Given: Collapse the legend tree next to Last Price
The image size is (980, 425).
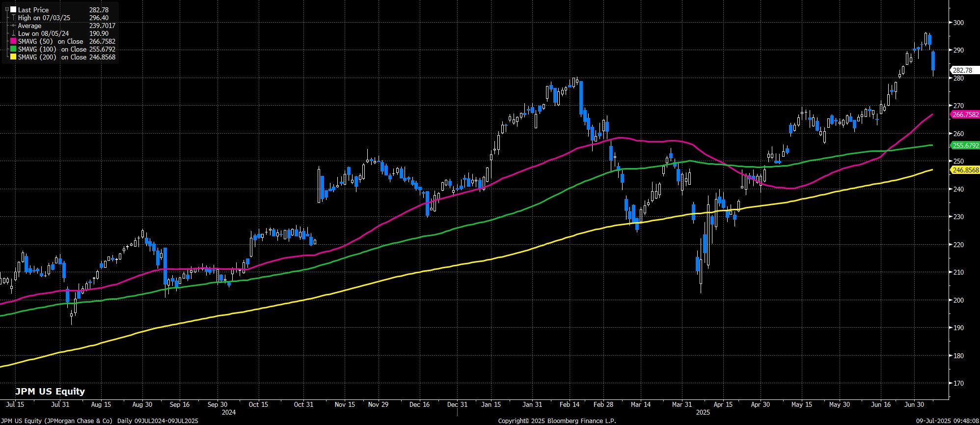Looking at the screenshot, I should point(6,9).
